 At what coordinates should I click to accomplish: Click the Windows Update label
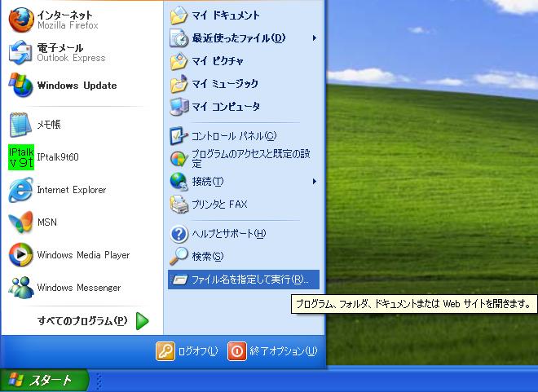pyautogui.click(x=77, y=85)
